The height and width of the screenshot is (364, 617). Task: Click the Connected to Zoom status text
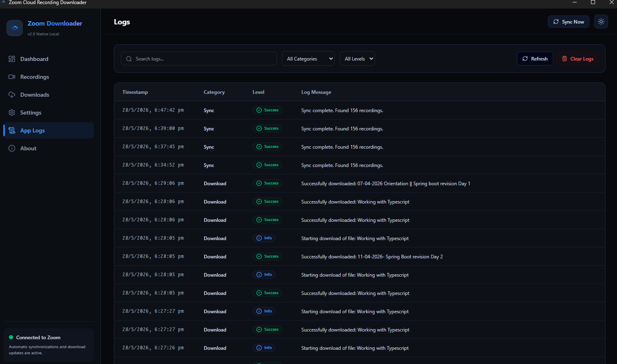[38, 338]
